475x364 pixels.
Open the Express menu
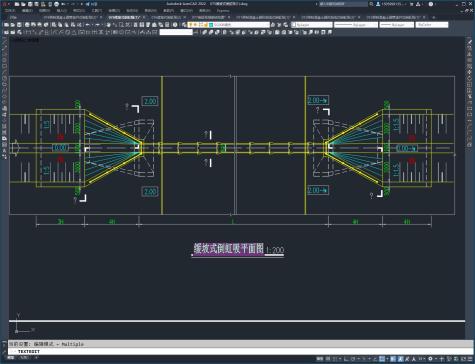pos(223,10)
